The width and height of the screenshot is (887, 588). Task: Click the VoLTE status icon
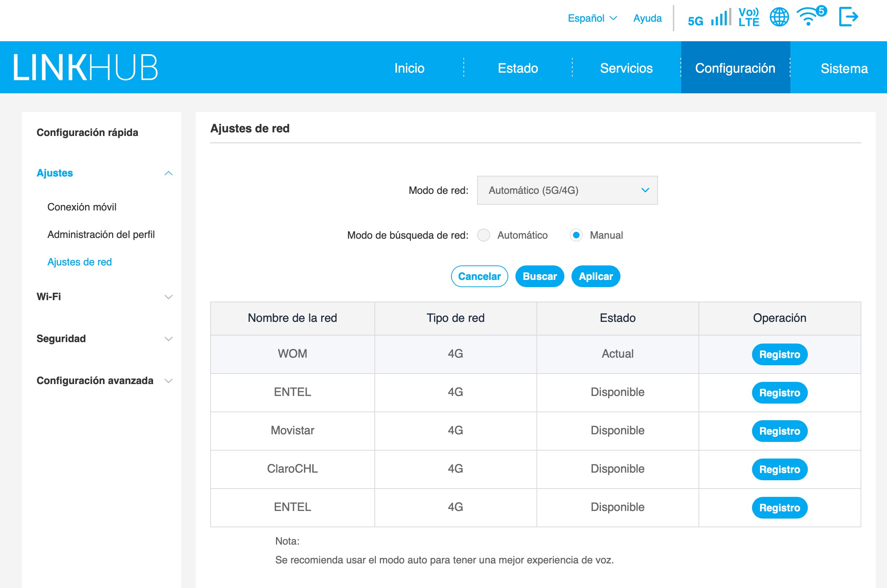click(x=748, y=17)
